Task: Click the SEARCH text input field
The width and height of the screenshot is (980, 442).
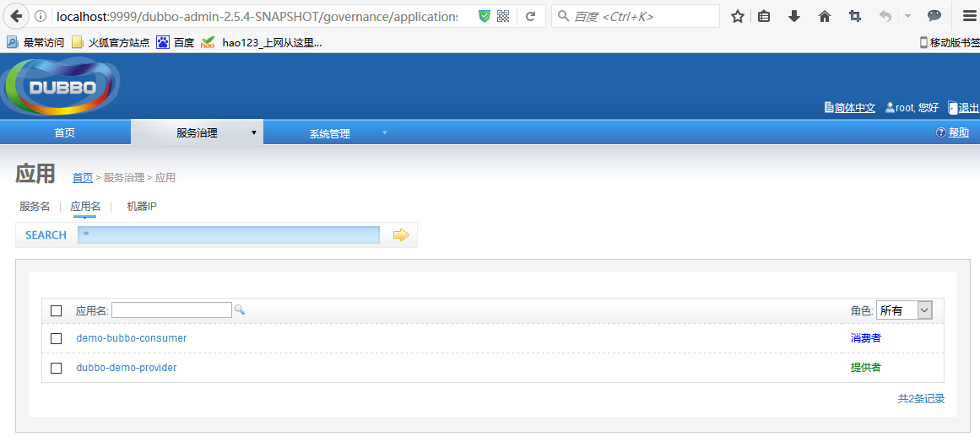Action: pos(228,234)
